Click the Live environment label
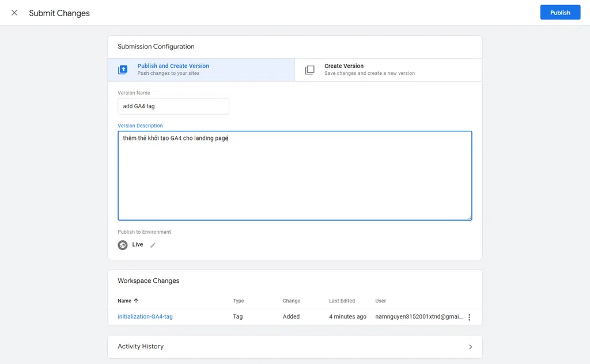This screenshot has width=590, height=364. coord(138,245)
